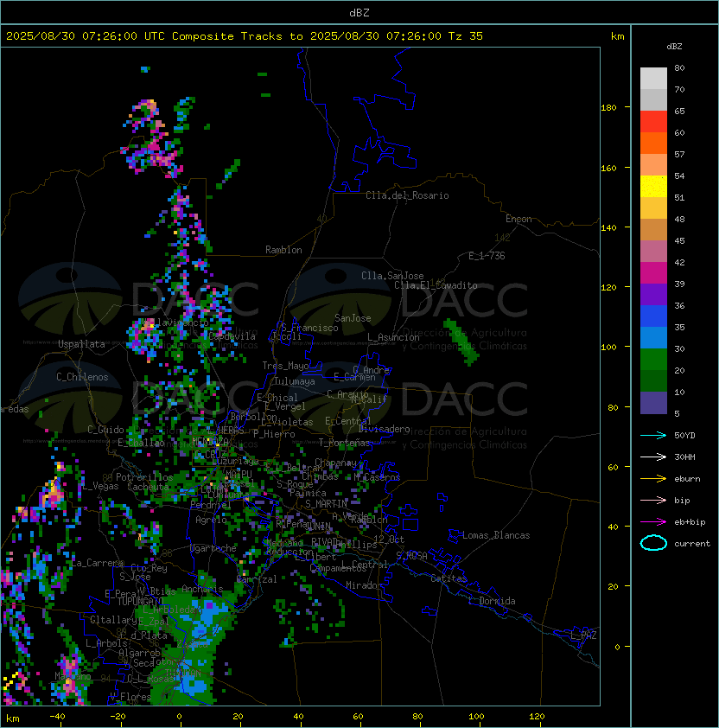Click the 'L_Vegas' map label
Screen dimensions: 719x728
point(99,486)
